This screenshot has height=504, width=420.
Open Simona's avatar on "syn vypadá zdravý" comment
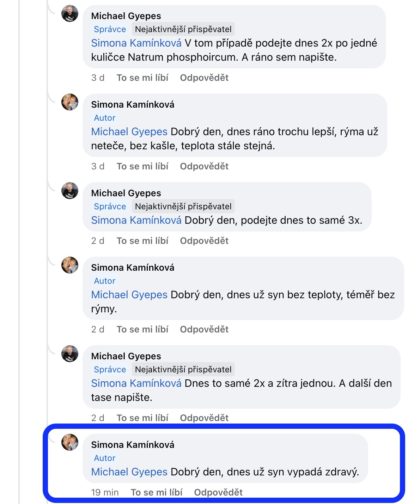pos(70,443)
